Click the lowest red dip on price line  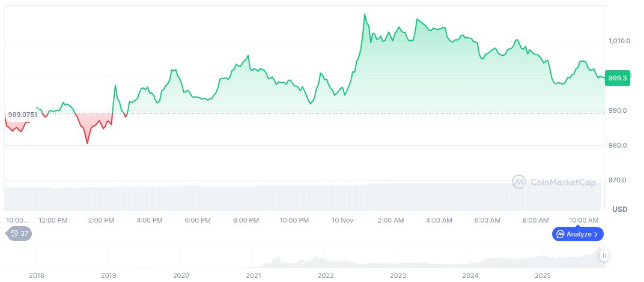tap(87, 143)
